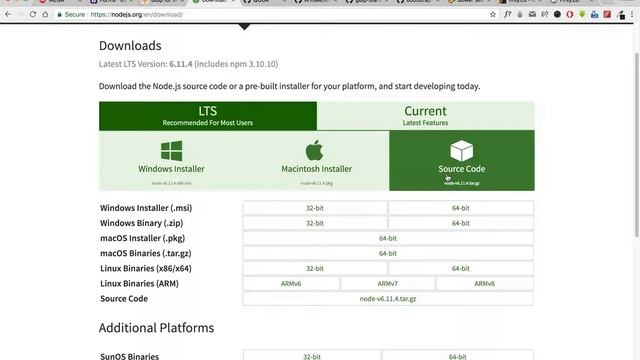Image resolution: width=640 pixels, height=360 pixels.
Task: Download Source Code node-v6.11.4.tar.gz tile
Action: (462, 161)
